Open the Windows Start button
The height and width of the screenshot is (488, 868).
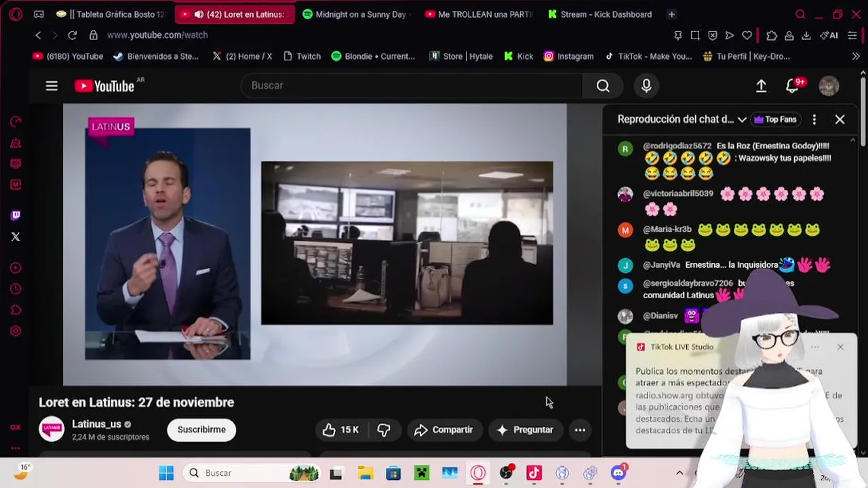tap(166, 473)
